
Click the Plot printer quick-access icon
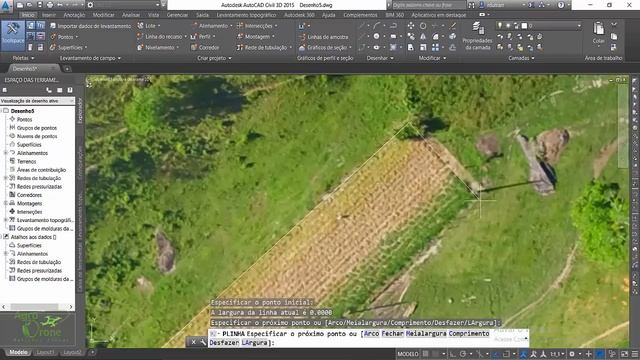(50, 5)
